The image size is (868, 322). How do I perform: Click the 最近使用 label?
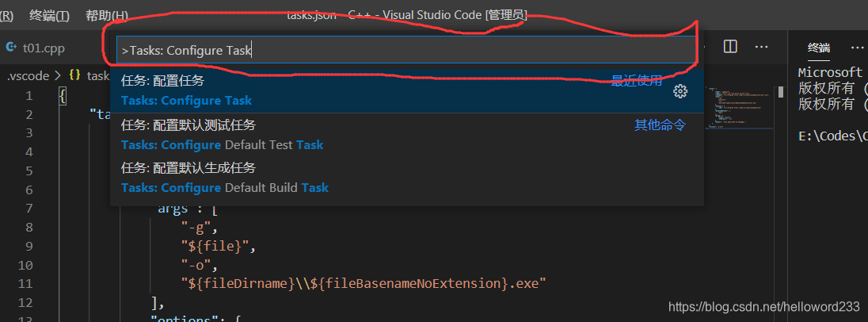[x=637, y=81]
